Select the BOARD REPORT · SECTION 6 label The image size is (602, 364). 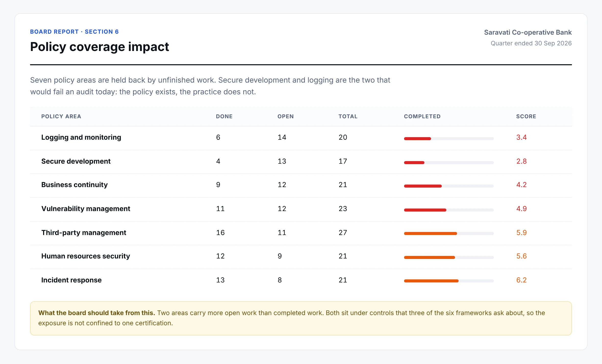[74, 32]
